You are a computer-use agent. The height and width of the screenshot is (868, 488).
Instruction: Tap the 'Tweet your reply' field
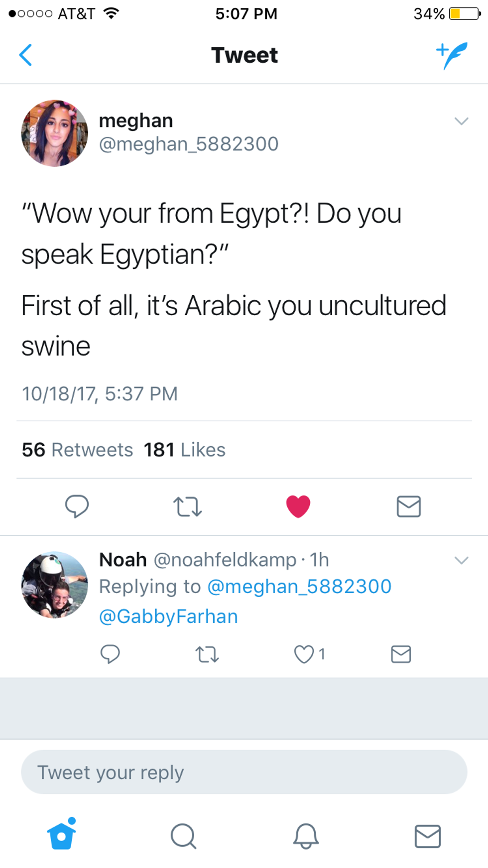(244, 772)
